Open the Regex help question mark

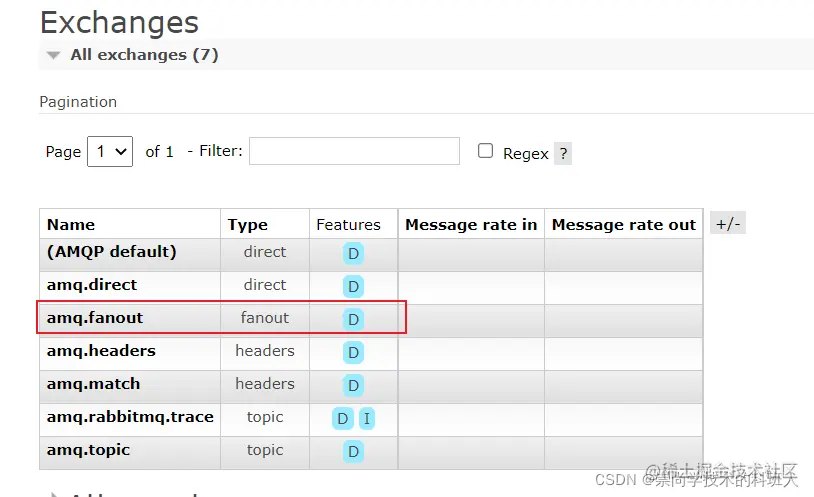pyautogui.click(x=563, y=153)
